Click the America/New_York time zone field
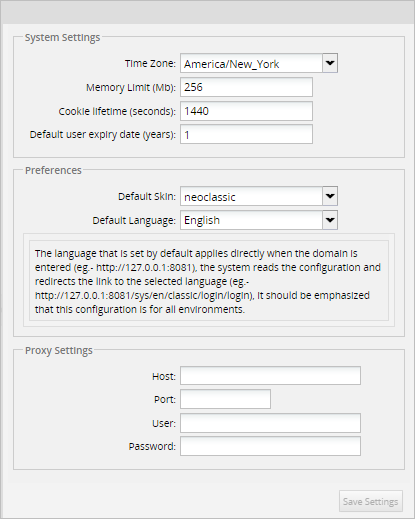 [251, 63]
